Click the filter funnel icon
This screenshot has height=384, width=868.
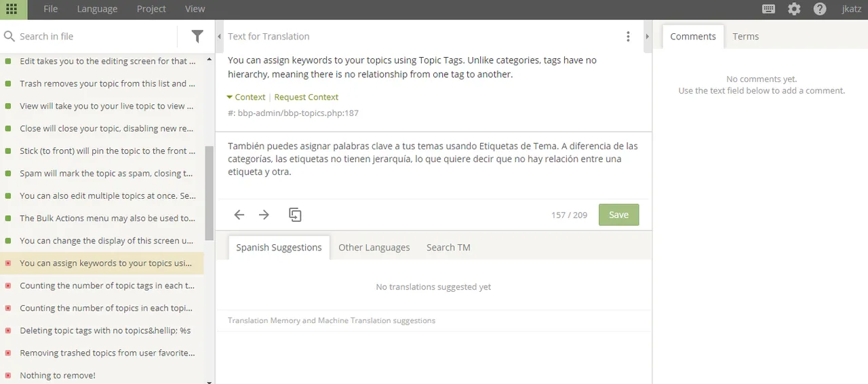point(197,37)
